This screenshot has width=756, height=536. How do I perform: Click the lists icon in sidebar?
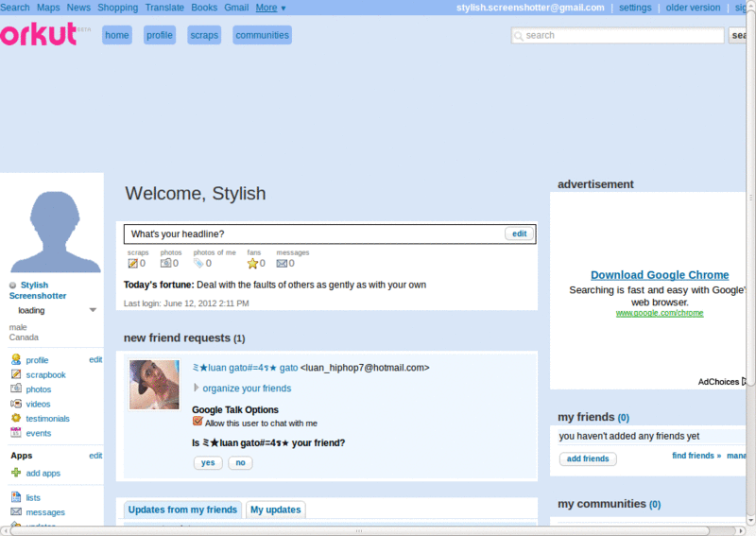[x=16, y=497]
